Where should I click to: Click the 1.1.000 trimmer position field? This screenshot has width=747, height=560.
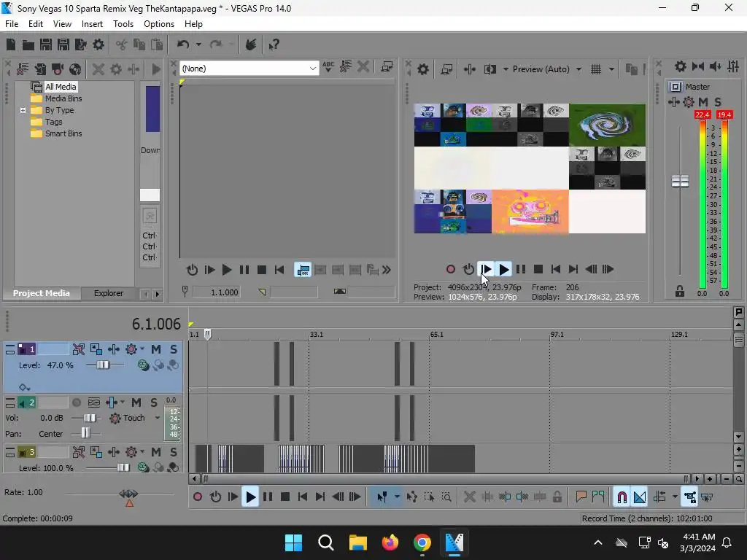(x=216, y=292)
